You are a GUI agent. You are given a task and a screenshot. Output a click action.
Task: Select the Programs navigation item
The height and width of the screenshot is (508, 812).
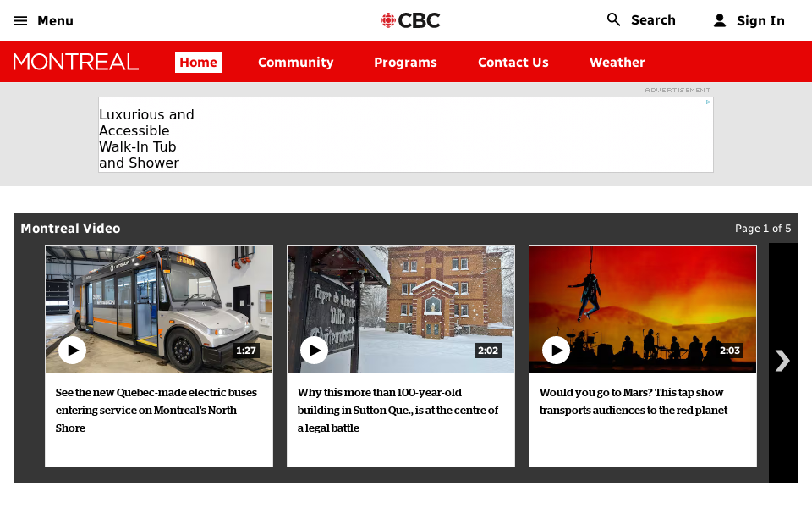[x=405, y=62]
